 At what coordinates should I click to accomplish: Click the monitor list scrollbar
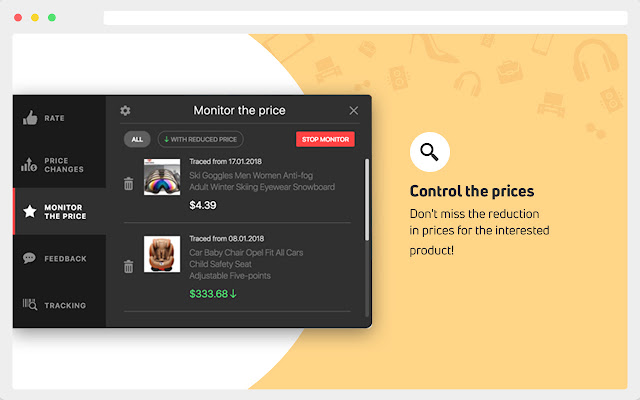click(x=366, y=200)
